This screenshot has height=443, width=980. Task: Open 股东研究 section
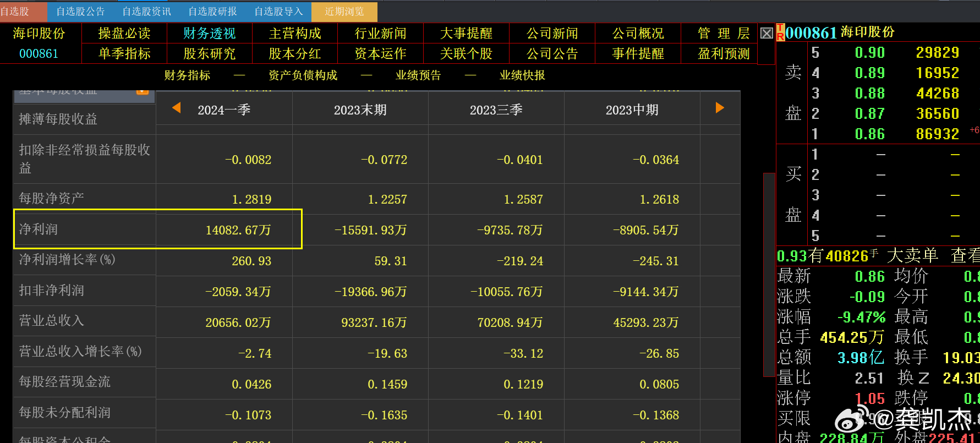(x=210, y=54)
